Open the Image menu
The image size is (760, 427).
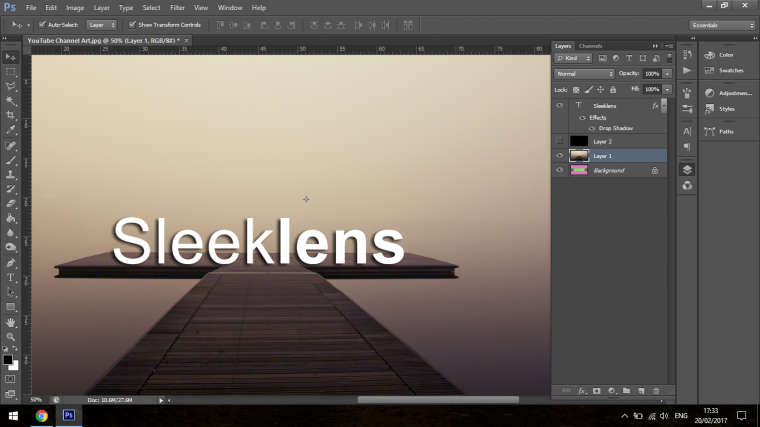click(x=75, y=8)
